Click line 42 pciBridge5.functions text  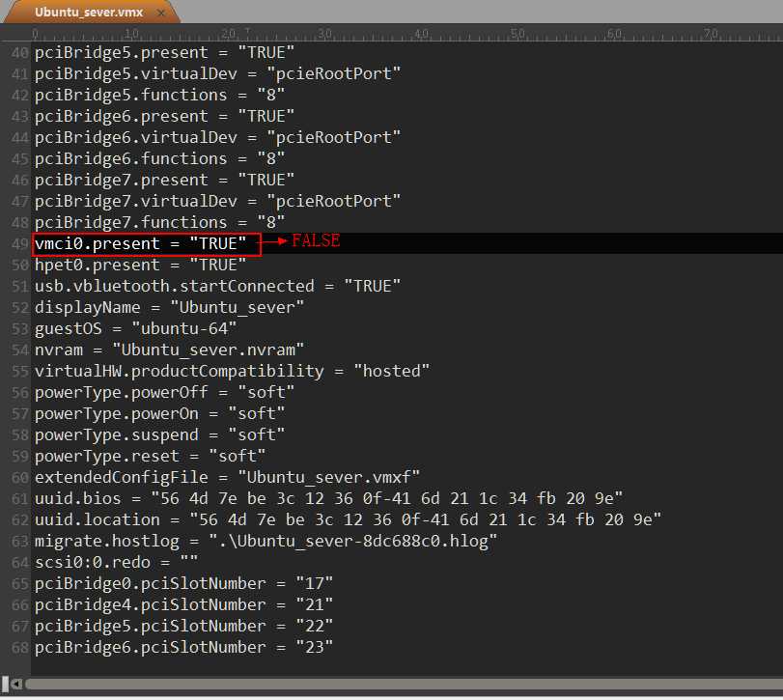click(159, 95)
